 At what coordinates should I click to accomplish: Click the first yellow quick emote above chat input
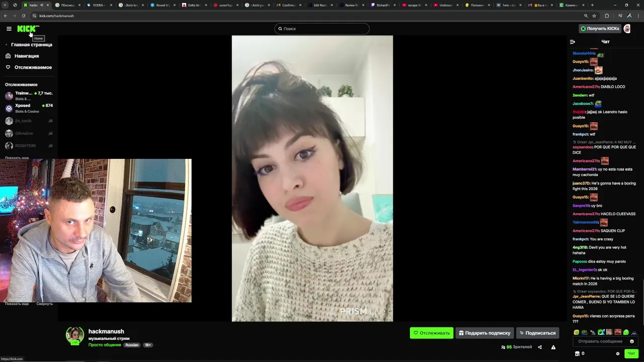coord(577,332)
